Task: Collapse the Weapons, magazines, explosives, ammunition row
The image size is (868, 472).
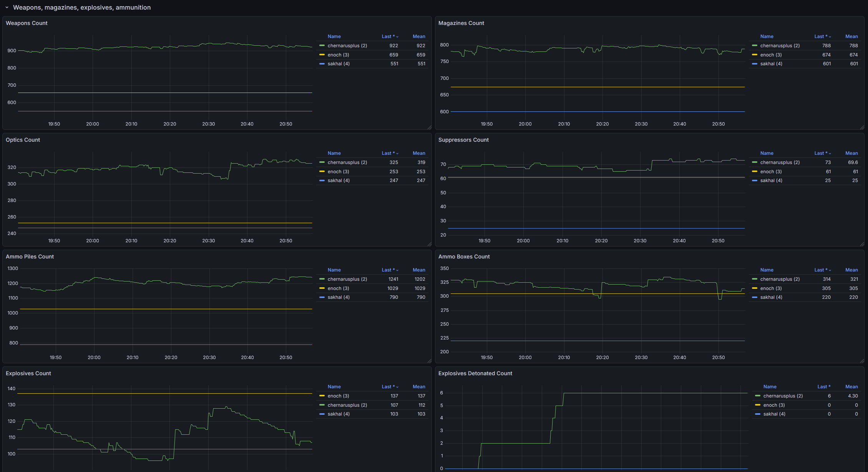Action: click(x=7, y=7)
